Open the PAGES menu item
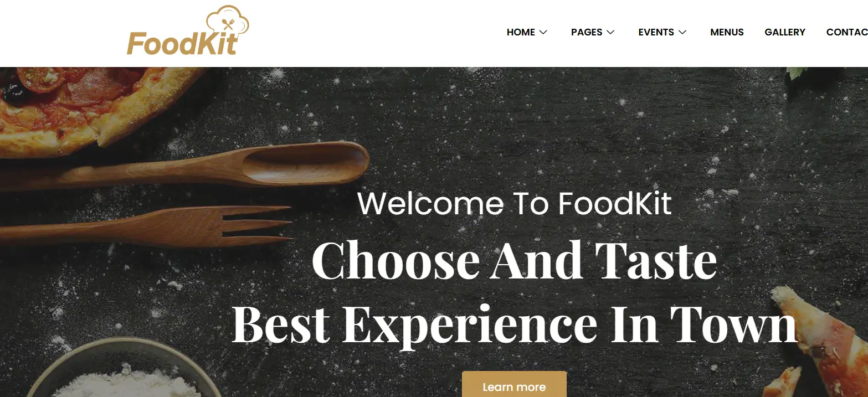Image resolution: width=868 pixels, height=397 pixels. click(587, 32)
